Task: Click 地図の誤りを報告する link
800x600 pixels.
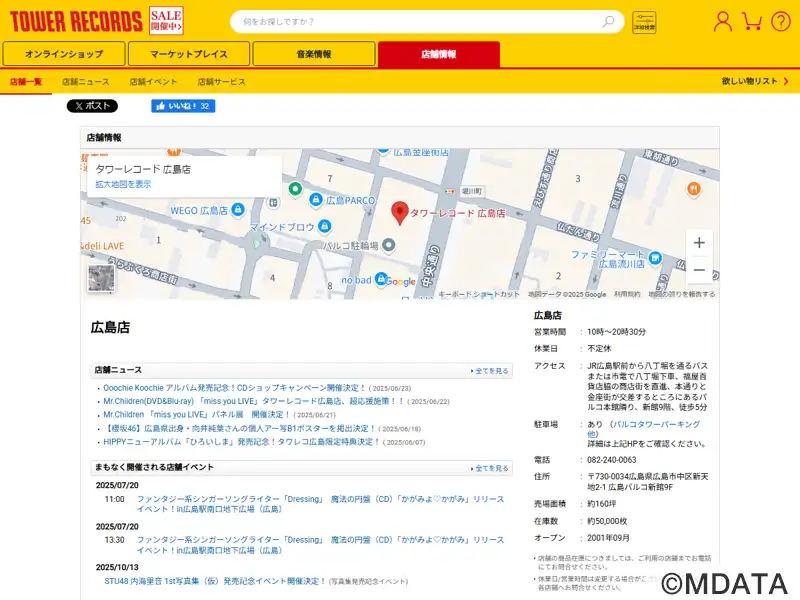Action: [x=682, y=294]
